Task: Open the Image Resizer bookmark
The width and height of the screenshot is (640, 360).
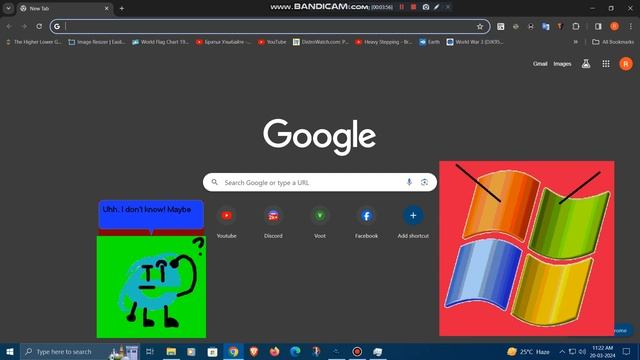Action: tap(97, 42)
